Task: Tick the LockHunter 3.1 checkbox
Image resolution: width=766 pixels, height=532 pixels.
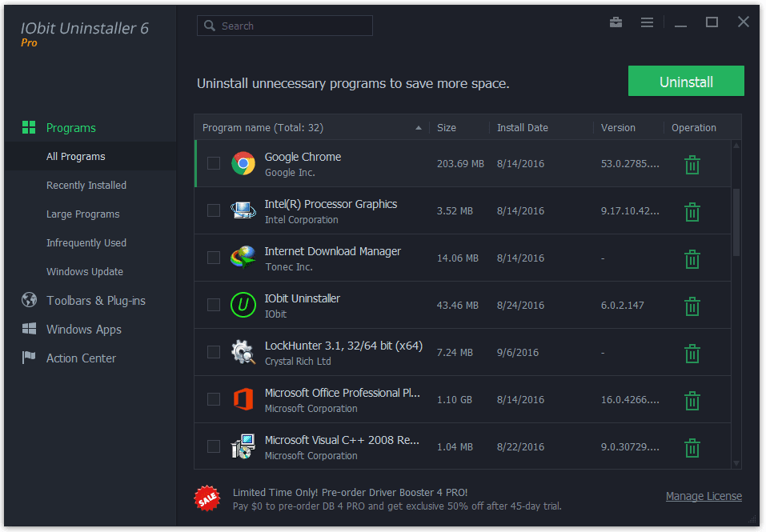Action: [214, 352]
